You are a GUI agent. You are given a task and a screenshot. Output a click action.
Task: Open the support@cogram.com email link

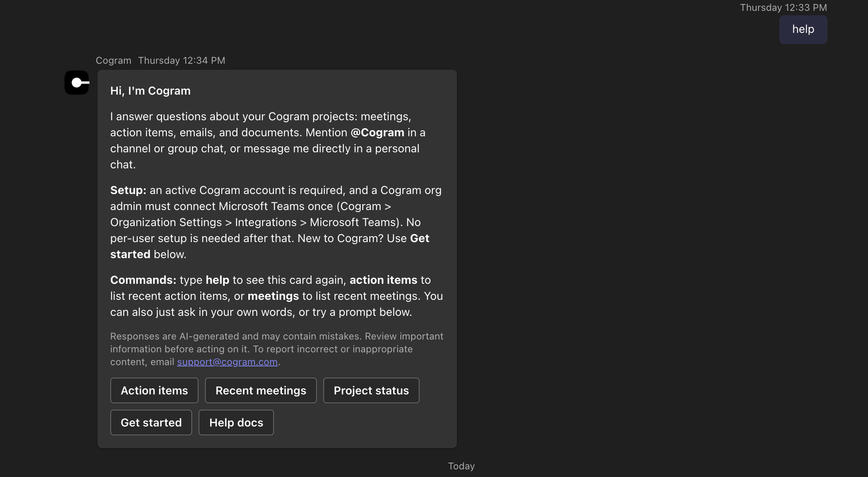tap(227, 362)
